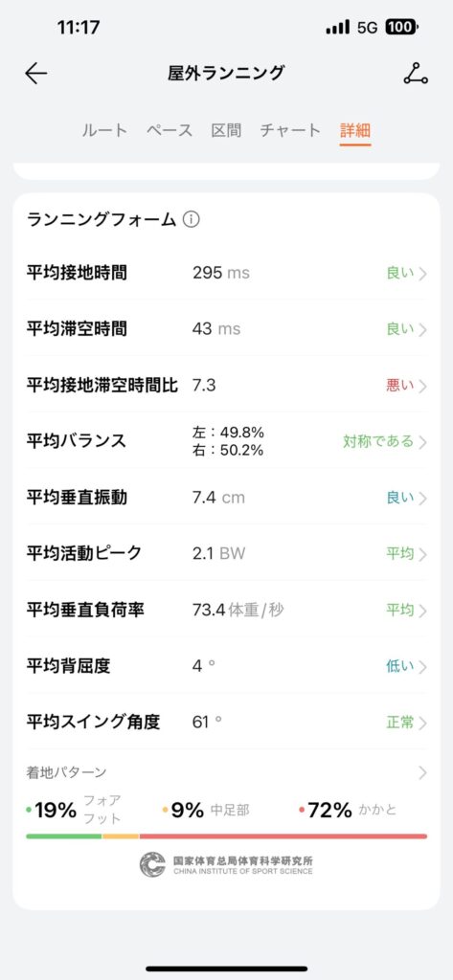
Task: Tap the green フォアフット bar segment
Action: pyautogui.click(x=64, y=836)
